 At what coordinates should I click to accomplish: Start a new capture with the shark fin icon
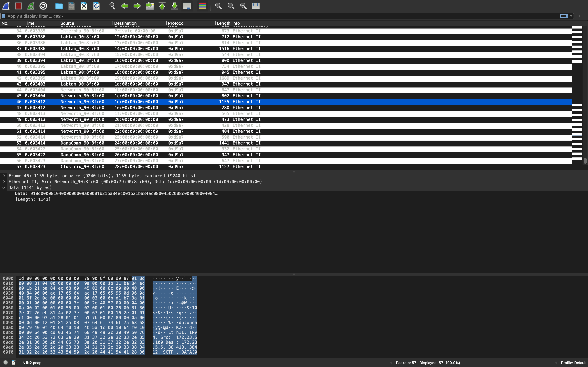tap(6, 6)
